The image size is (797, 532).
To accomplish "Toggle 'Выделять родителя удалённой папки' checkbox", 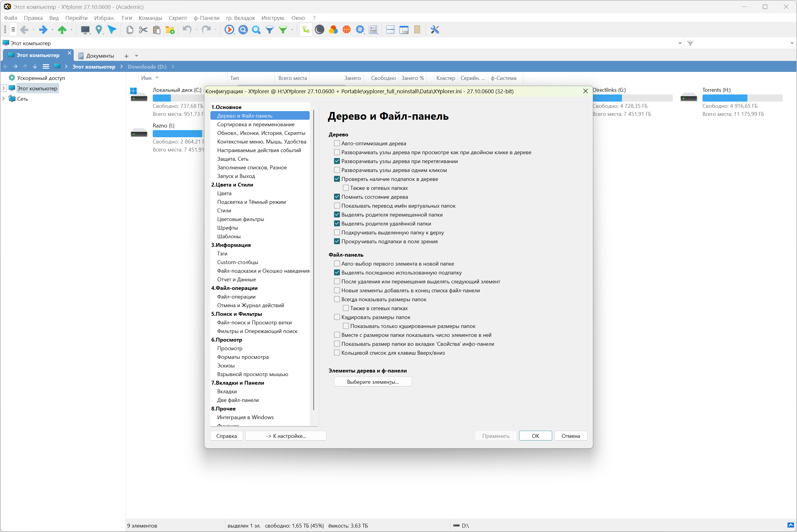I will pos(337,224).
